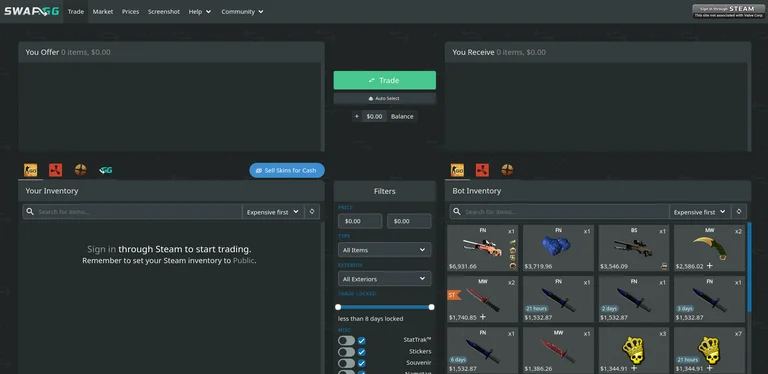This screenshot has height=374, width=768.
Task: Add balance using the plus button
Action: tap(357, 117)
